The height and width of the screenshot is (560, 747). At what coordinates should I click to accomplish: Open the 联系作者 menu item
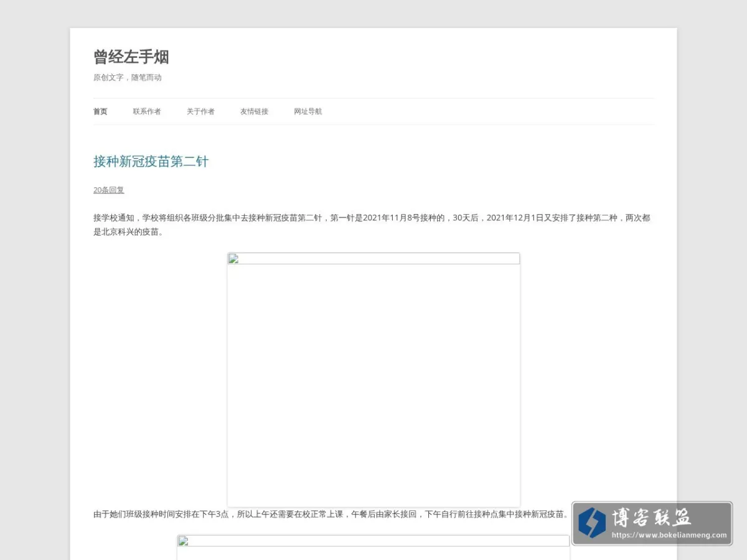(147, 111)
